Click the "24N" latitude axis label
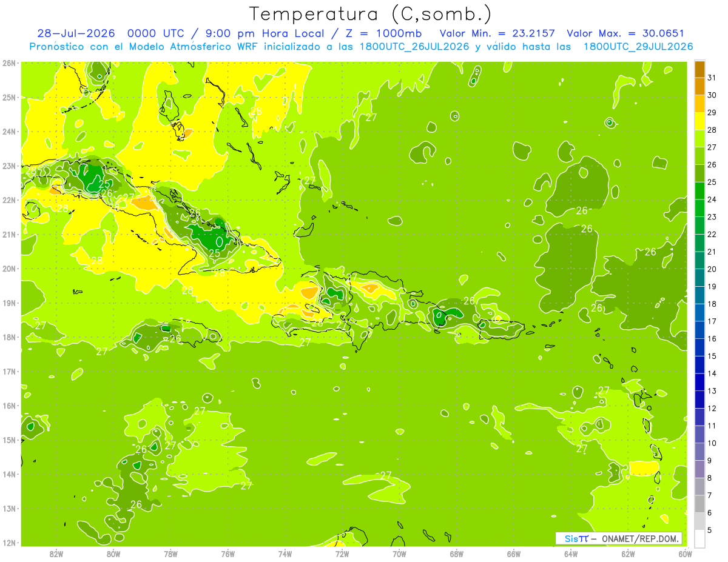 (8, 132)
